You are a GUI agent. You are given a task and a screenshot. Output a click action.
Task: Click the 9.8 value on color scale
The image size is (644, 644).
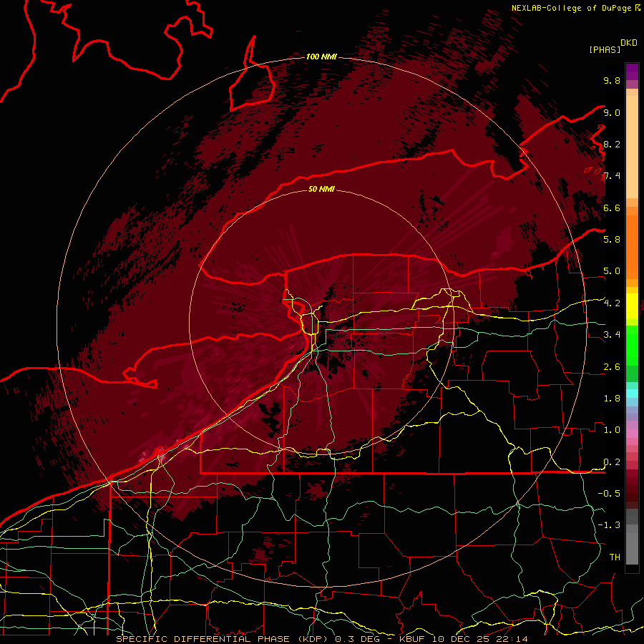(x=612, y=81)
